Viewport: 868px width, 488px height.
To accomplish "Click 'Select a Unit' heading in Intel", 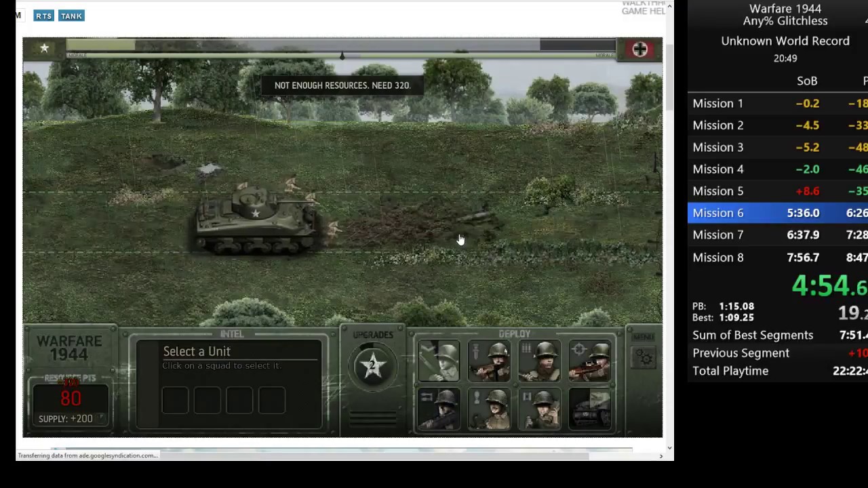I will click(197, 351).
